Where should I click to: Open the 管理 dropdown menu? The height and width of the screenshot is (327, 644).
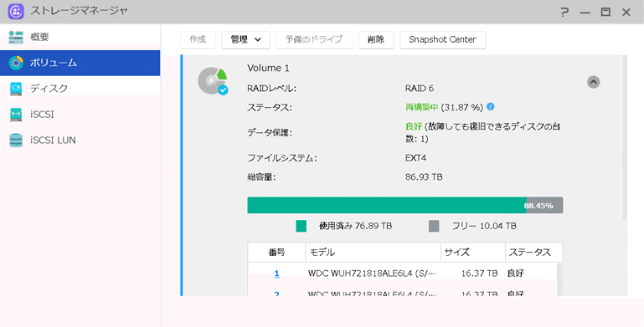click(245, 40)
